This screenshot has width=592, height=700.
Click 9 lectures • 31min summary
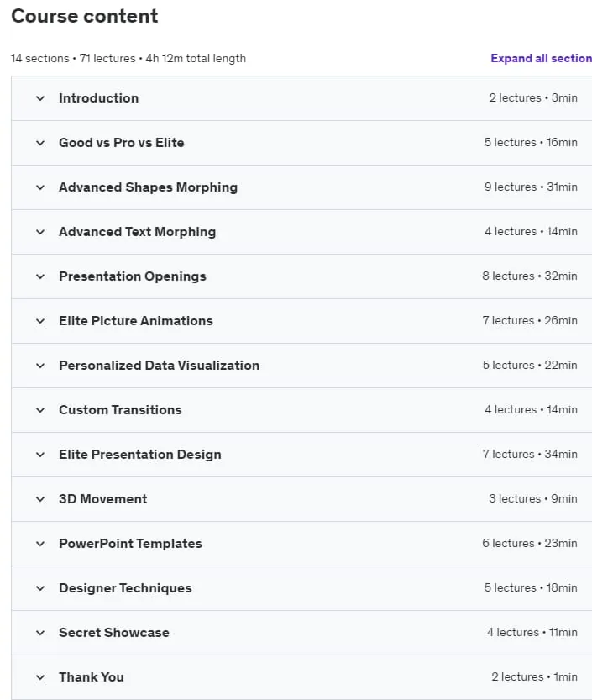tap(531, 187)
